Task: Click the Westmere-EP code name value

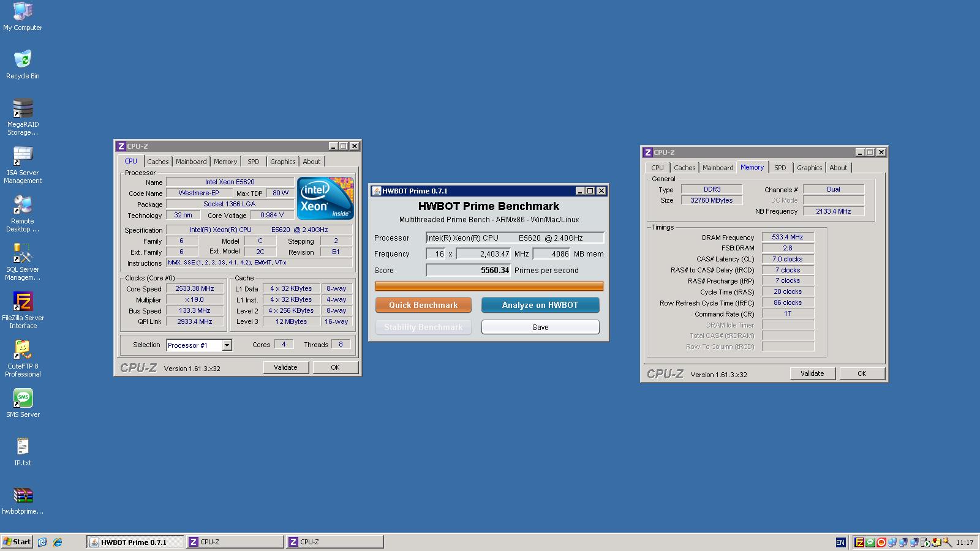Action: 198,193
